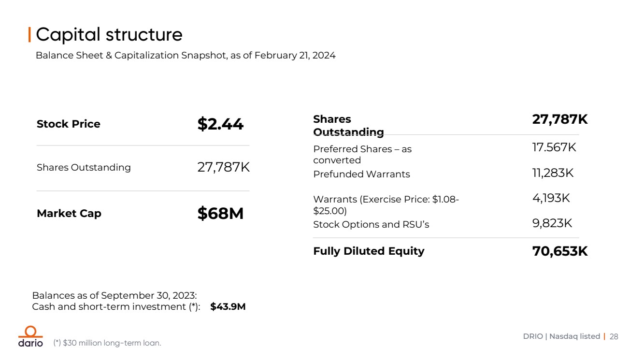Click the 17.567K preferred shares value
The height and width of the screenshot is (362, 644).
(554, 147)
